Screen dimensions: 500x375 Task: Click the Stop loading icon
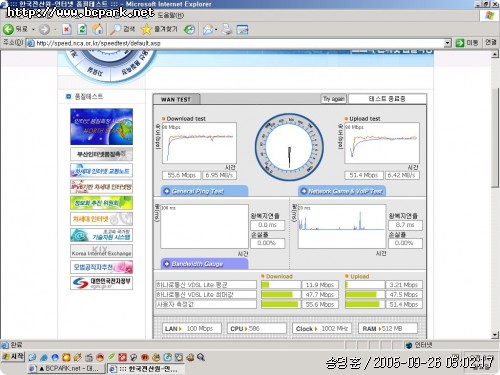tap(67, 29)
